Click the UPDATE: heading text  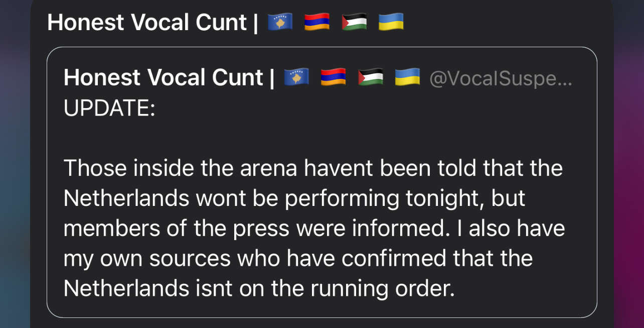[x=110, y=108]
